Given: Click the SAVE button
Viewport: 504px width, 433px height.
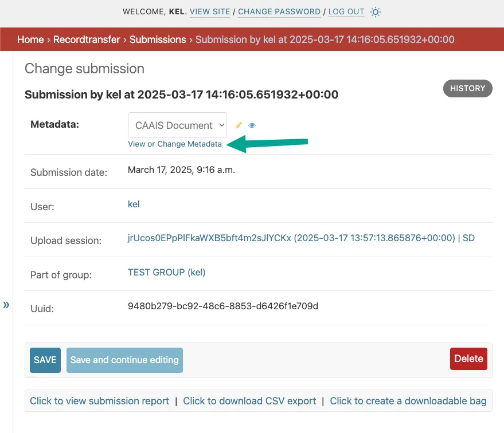Looking at the screenshot, I should [45, 360].
